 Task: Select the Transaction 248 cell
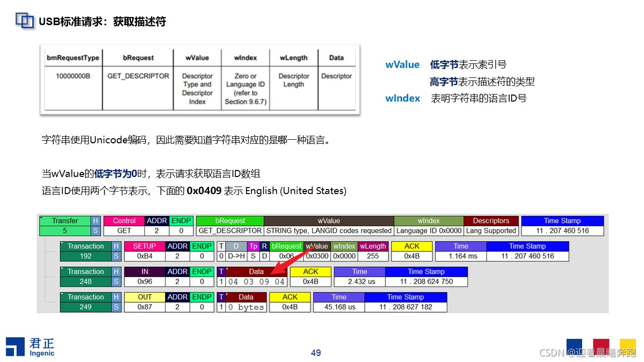[86, 277]
